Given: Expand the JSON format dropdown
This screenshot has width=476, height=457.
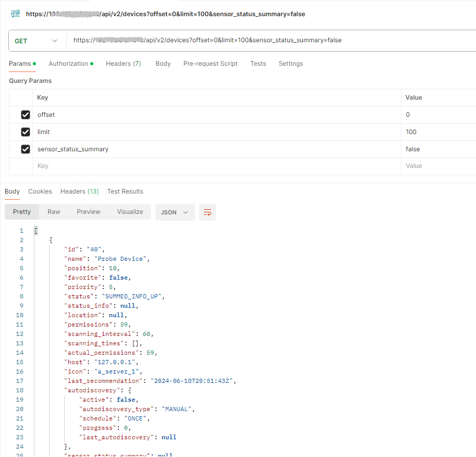Looking at the screenshot, I should pos(175,212).
